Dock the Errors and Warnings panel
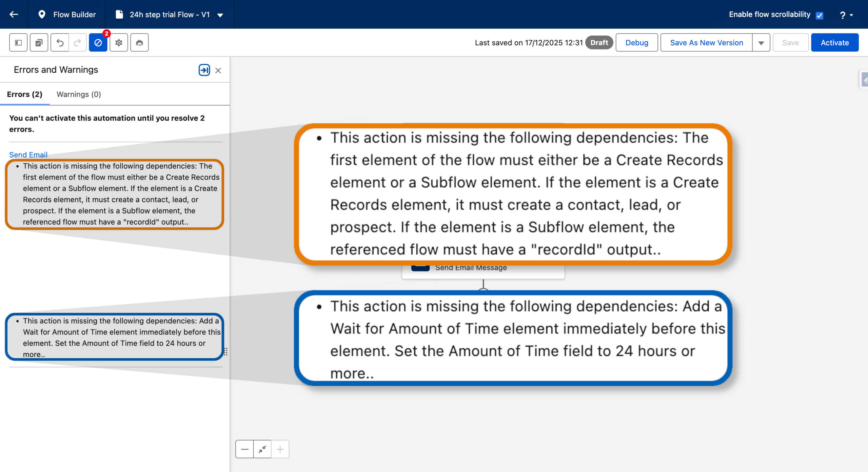This screenshot has width=868, height=472. pos(204,70)
